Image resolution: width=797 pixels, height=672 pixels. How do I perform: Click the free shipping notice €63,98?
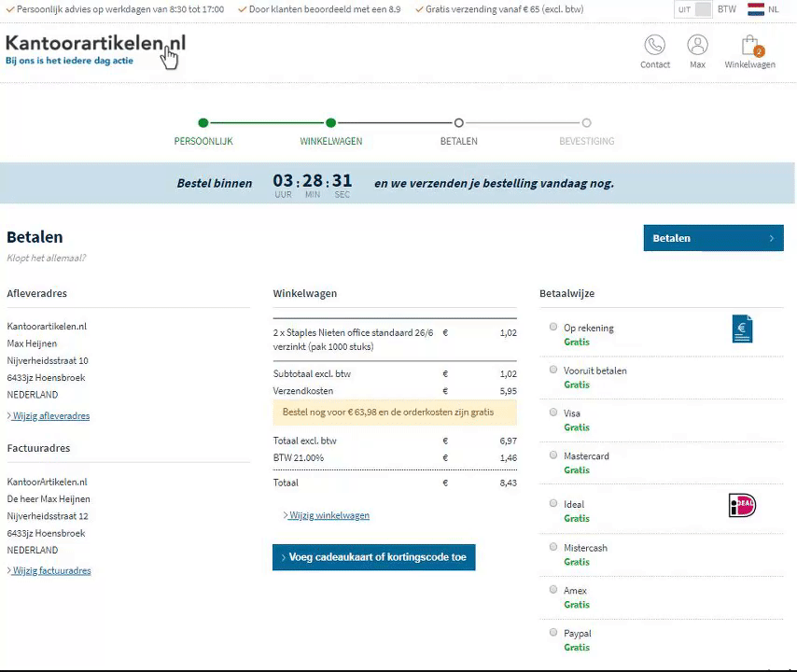click(x=395, y=413)
